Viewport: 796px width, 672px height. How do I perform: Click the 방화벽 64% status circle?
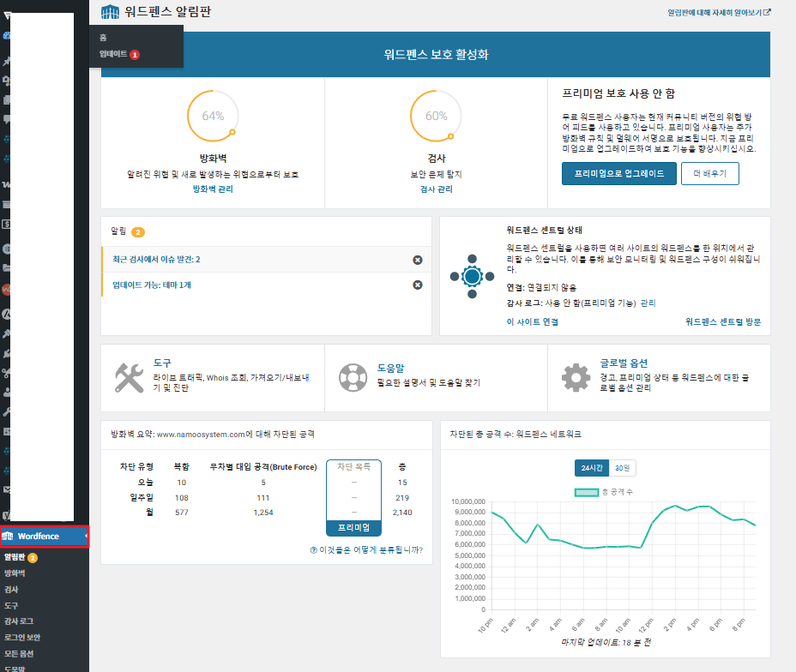coord(213,116)
